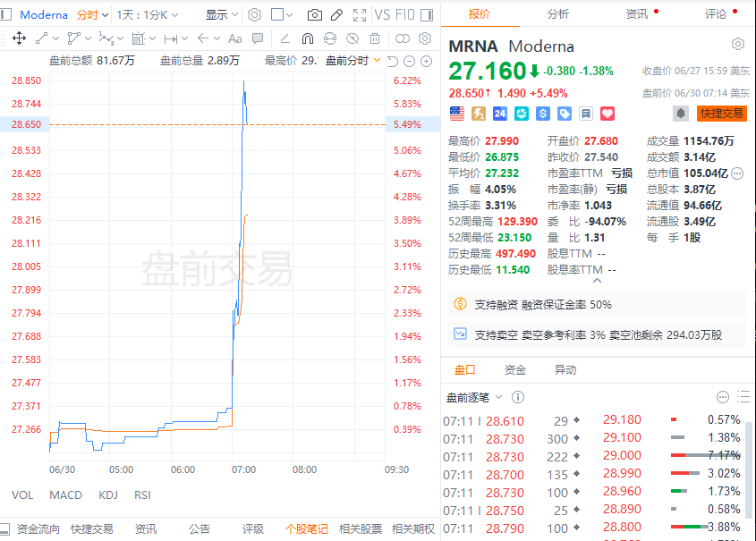The image size is (756, 541).
Task: Open quote panel settings gear
Action: pyautogui.click(x=738, y=45)
